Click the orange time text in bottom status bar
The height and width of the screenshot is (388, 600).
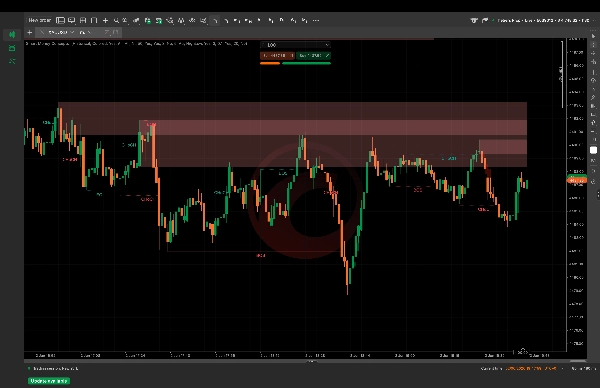click(530, 368)
